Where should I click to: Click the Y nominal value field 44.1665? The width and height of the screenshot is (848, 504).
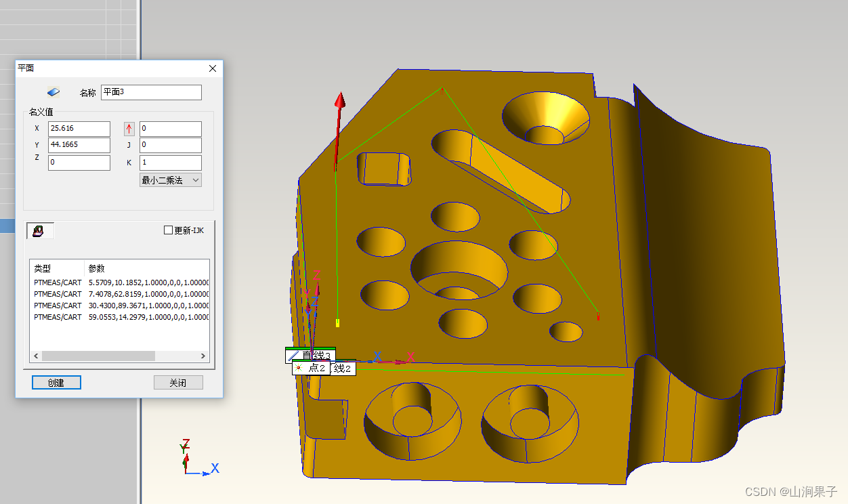[x=79, y=145]
